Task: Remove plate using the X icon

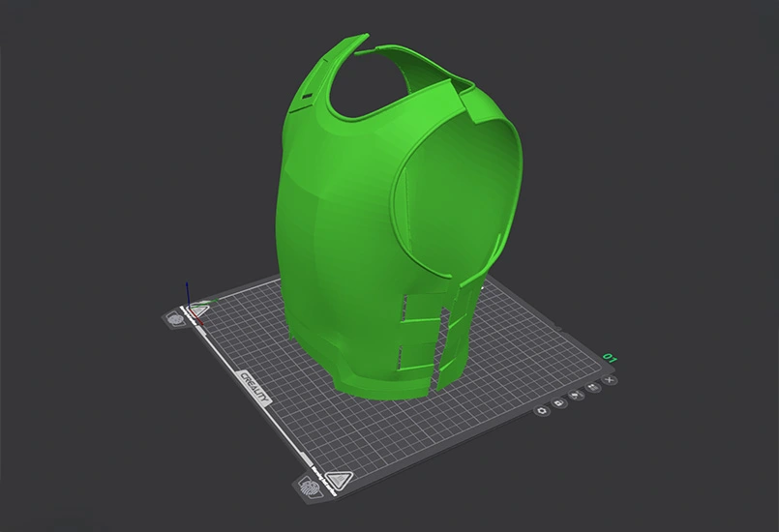Action: 608,379
